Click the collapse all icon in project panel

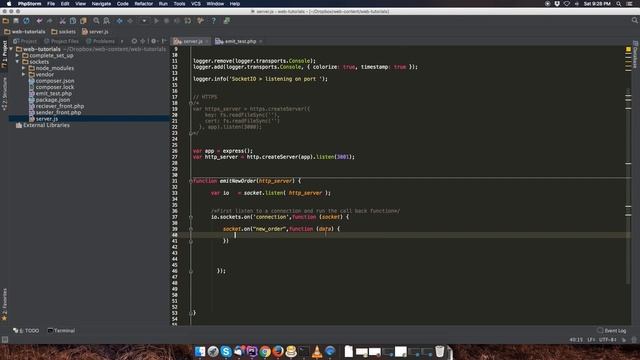coord(143,41)
